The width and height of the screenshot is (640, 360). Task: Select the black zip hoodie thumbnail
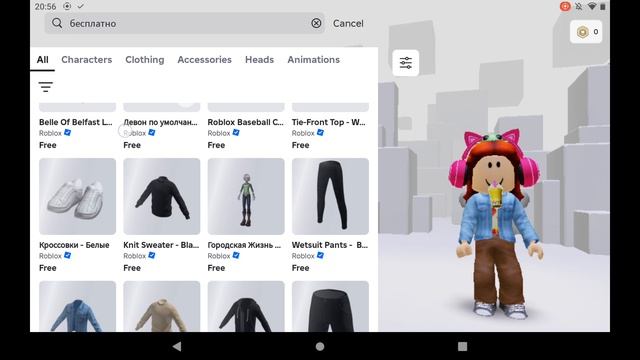click(x=246, y=306)
